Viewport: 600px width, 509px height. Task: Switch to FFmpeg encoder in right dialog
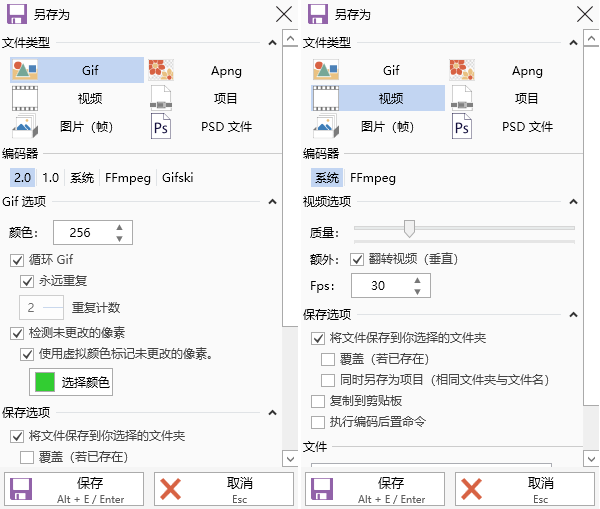373,178
